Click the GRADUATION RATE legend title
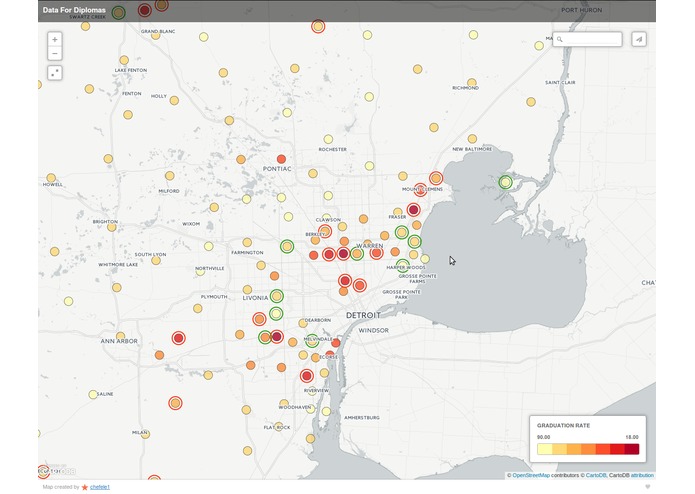This screenshot has width=695, height=494. [563, 425]
